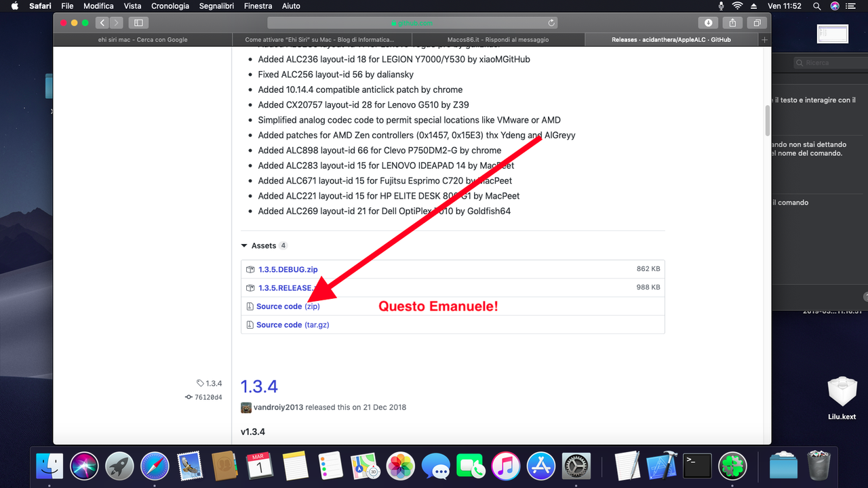
Task: Open the Aiuto menu
Action: click(x=291, y=6)
